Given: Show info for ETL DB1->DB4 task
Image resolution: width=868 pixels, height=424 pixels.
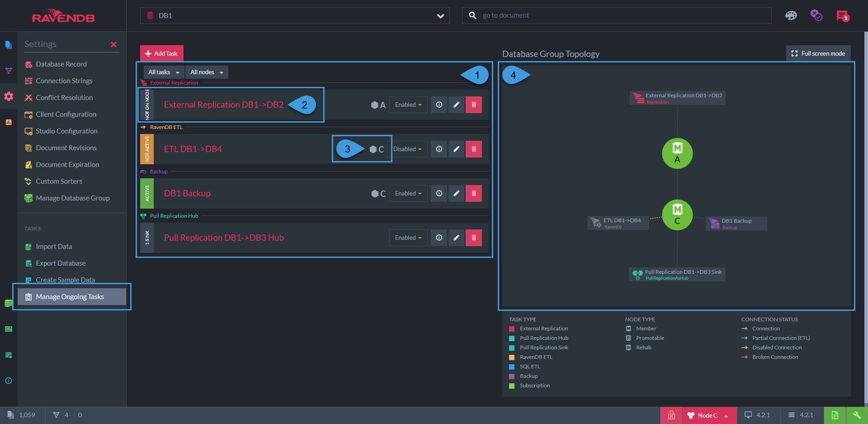Looking at the screenshot, I should coord(439,149).
